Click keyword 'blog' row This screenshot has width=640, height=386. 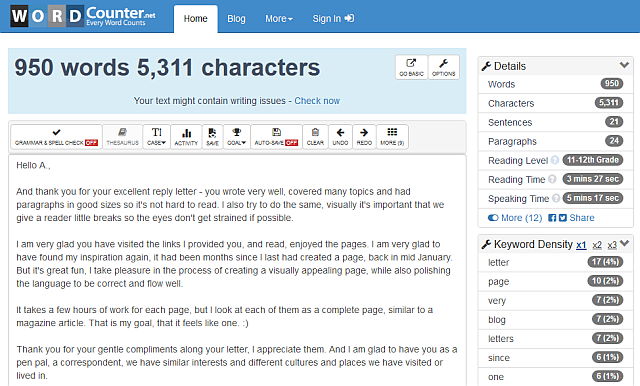[x=556, y=319]
